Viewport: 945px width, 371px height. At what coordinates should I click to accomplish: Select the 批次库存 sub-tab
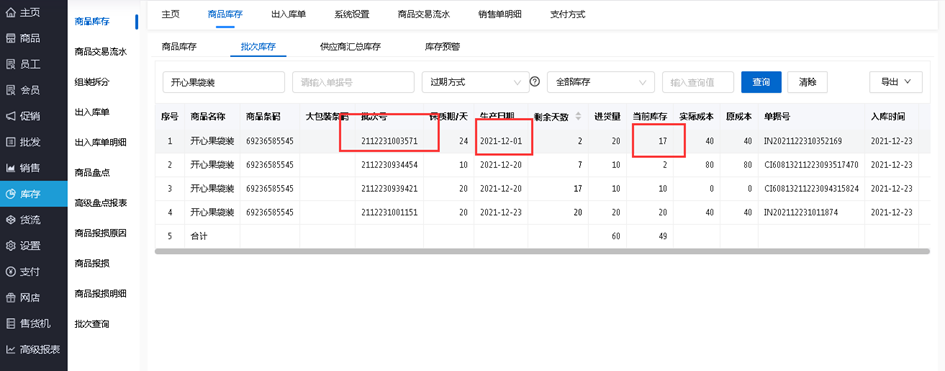pyautogui.click(x=258, y=46)
